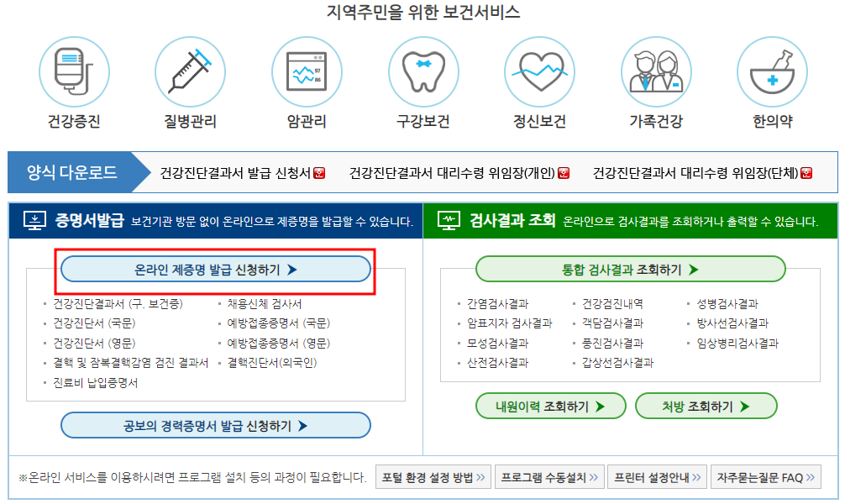Open 처방 조회하기
The width and height of the screenshot is (845, 504).
(706, 406)
